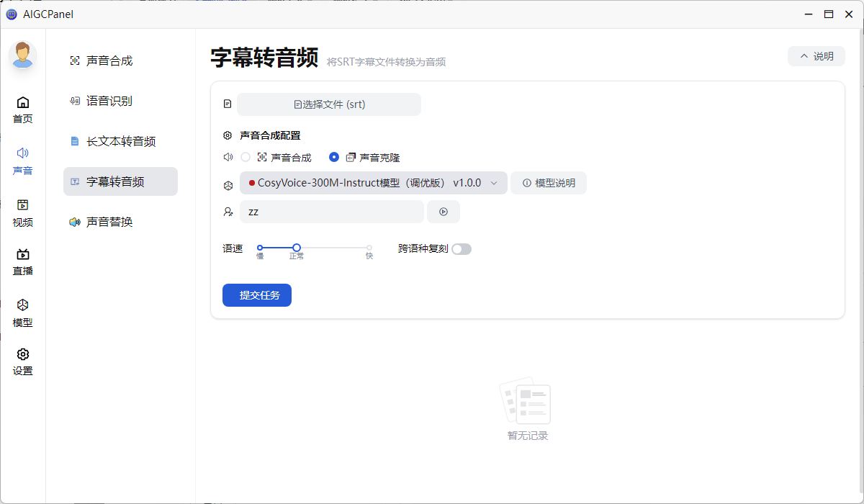The width and height of the screenshot is (864, 504).
Task: Open the zz voice selection field
Action: 332,212
